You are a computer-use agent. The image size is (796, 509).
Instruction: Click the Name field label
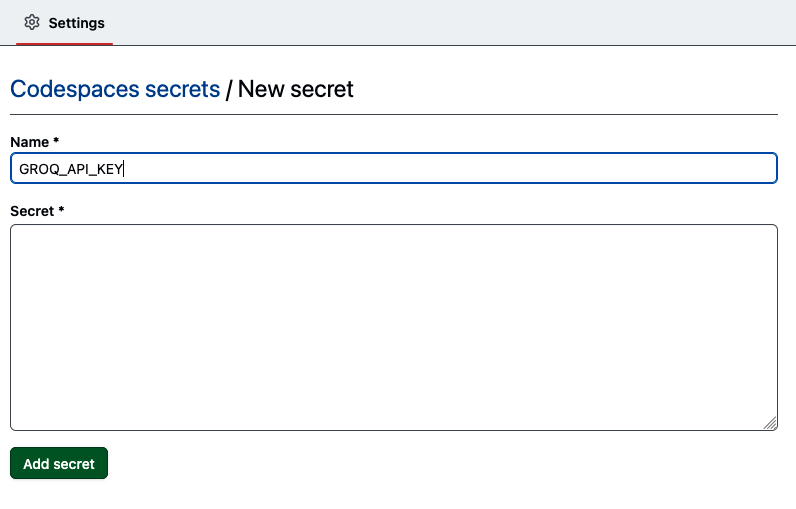tap(29, 142)
